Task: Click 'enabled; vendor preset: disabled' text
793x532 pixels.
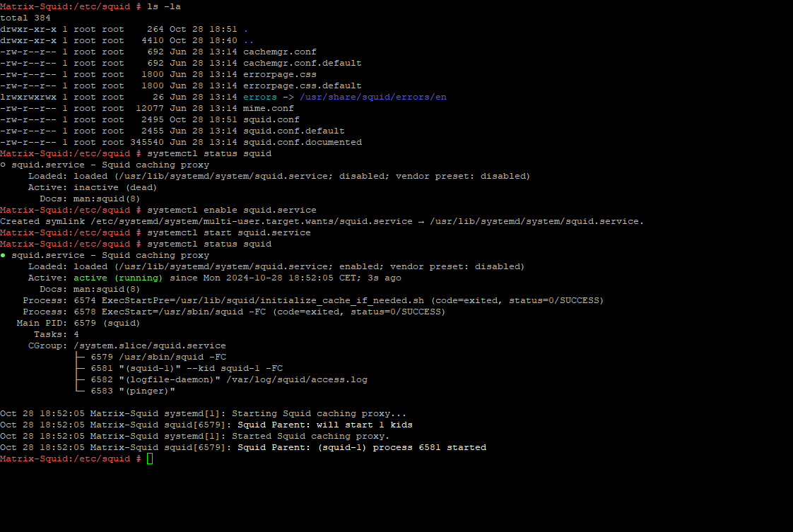Action: coord(432,266)
